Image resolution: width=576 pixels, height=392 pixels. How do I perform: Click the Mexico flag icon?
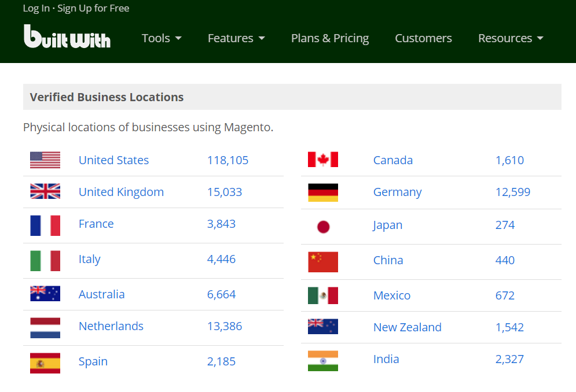tap(323, 296)
